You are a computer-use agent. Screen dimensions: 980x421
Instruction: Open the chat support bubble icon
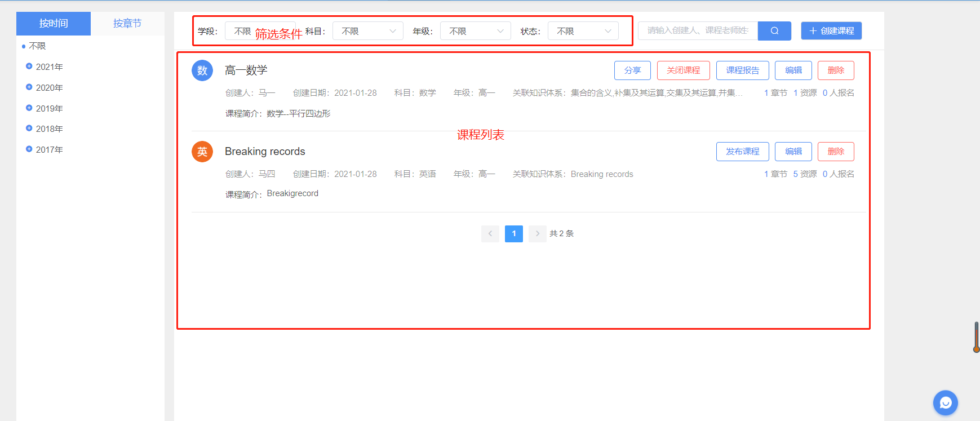[x=945, y=403]
